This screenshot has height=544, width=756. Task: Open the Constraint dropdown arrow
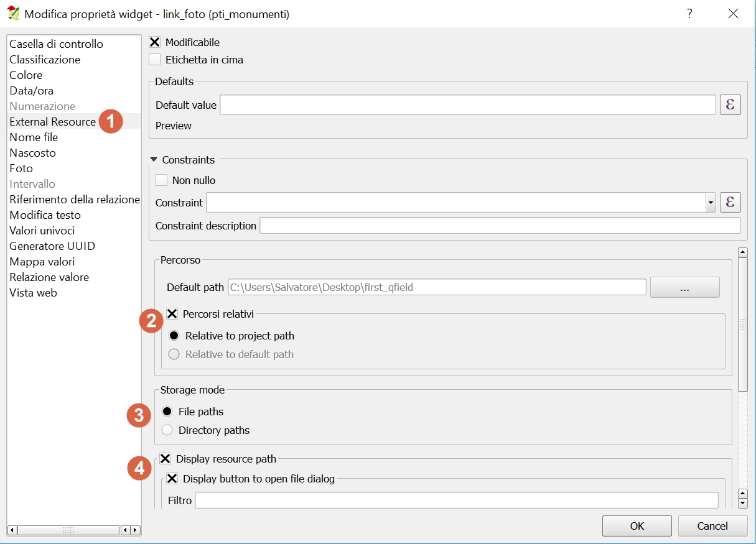tap(711, 203)
